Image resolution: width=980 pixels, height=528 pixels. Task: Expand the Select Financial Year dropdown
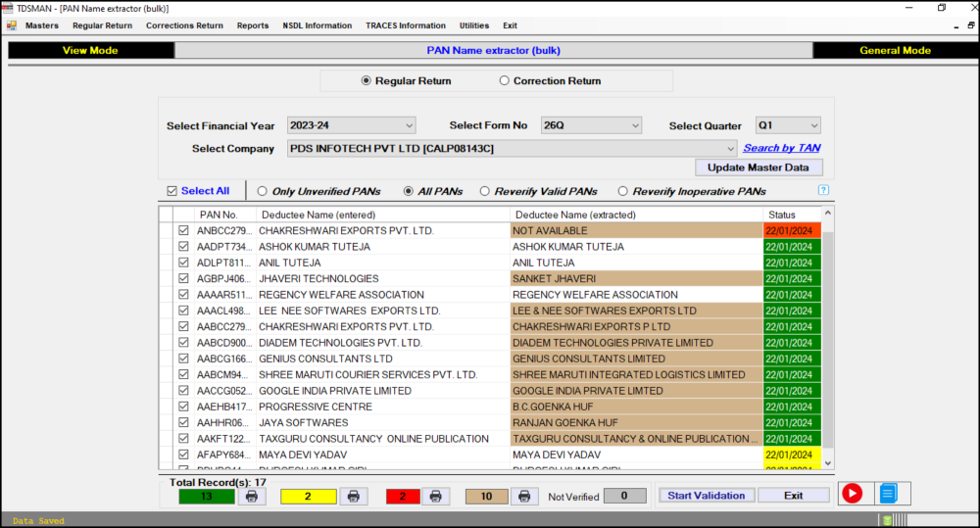click(409, 125)
